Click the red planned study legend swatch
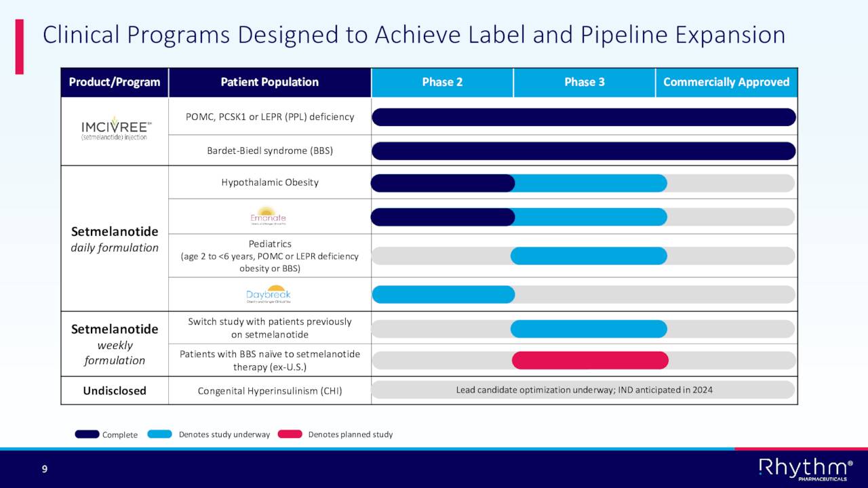The image size is (868, 488). coord(290,434)
